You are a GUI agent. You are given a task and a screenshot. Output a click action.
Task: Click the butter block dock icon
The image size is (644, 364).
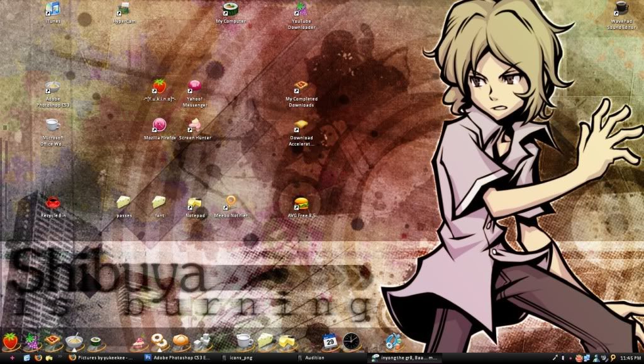click(287, 341)
